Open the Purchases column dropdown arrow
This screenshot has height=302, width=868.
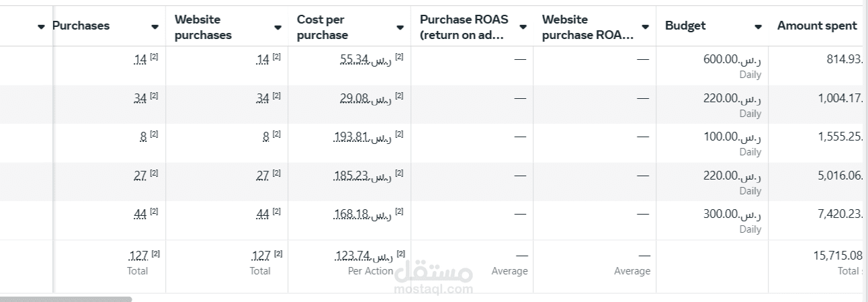(x=155, y=27)
